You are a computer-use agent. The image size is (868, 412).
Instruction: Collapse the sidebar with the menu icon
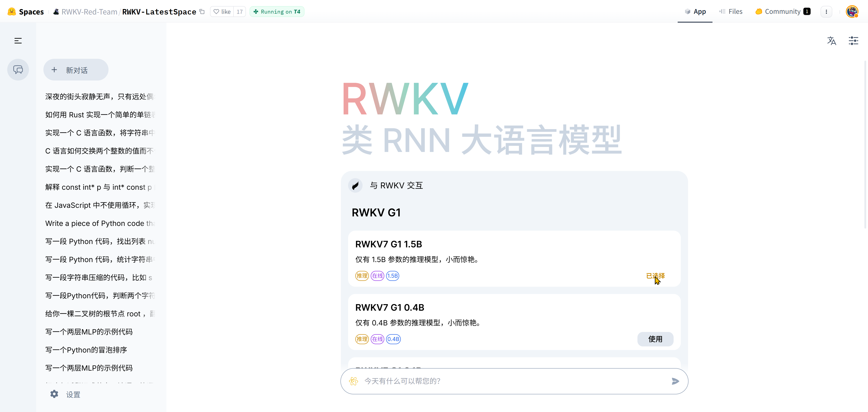point(18,41)
